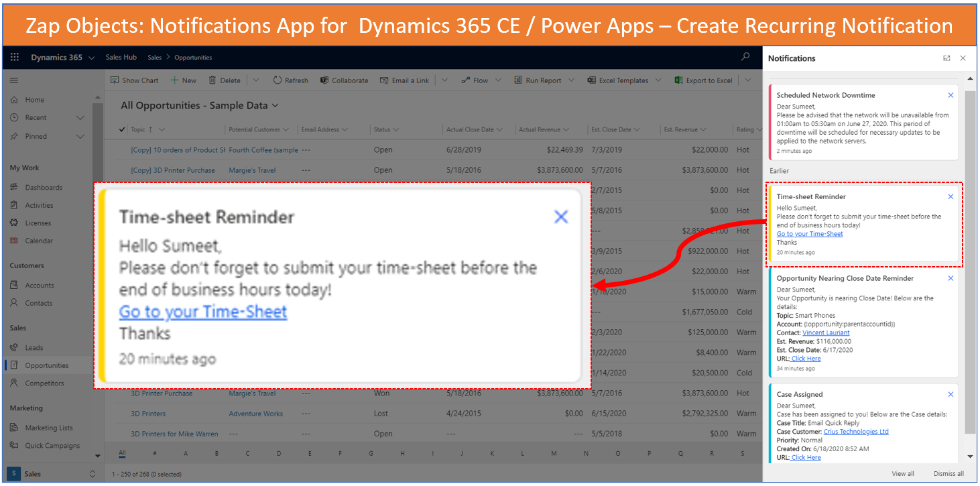Filter the list by letter G
The width and height of the screenshot is (980, 486).
(x=371, y=454)
